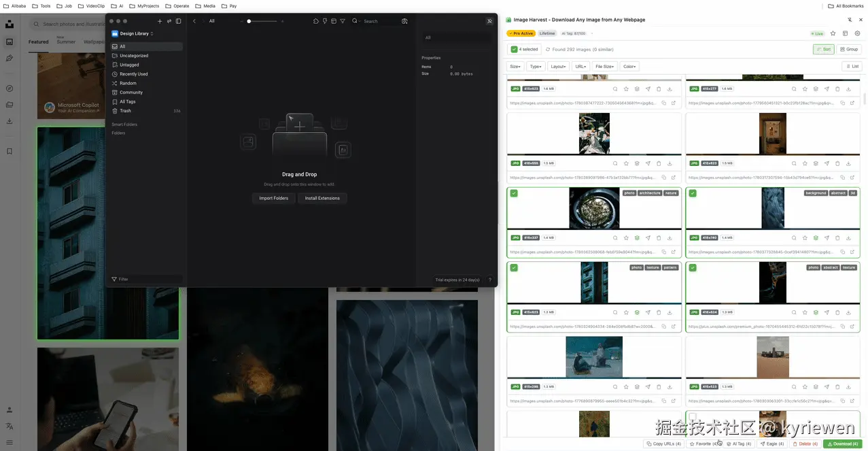
Task: Click the green Download (4) button
Action: 843,444
